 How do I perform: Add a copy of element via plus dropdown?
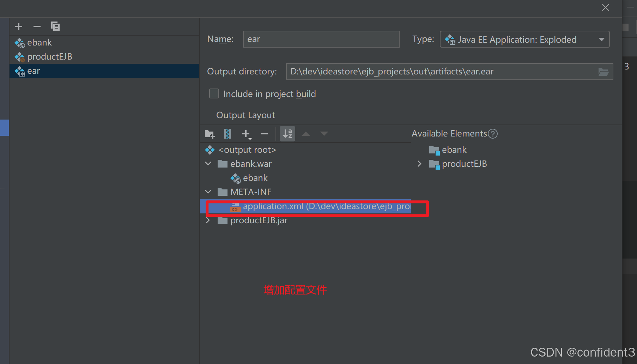tap(247, 134)
